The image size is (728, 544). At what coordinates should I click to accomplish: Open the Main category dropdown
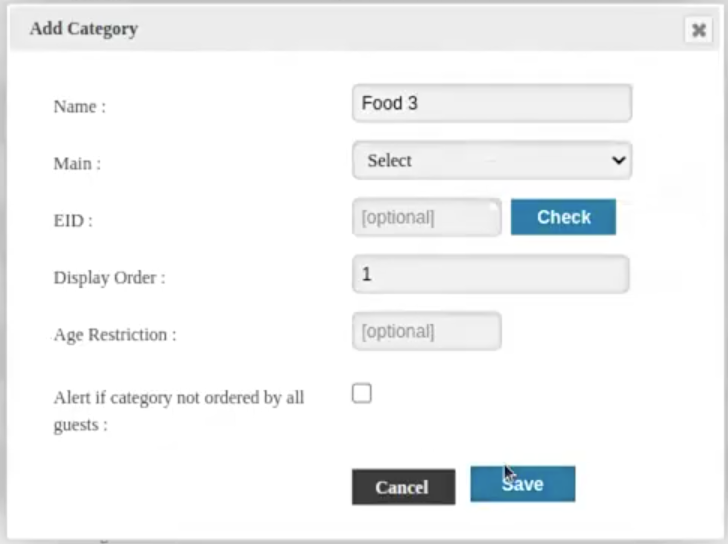491,160
